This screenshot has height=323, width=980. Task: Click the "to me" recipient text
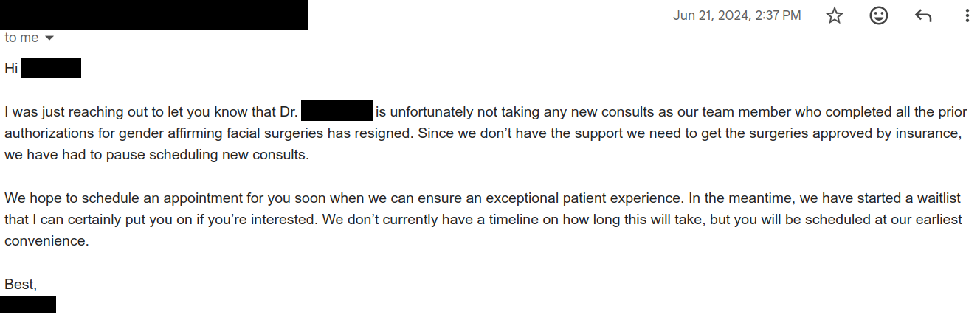coord(21,38)
